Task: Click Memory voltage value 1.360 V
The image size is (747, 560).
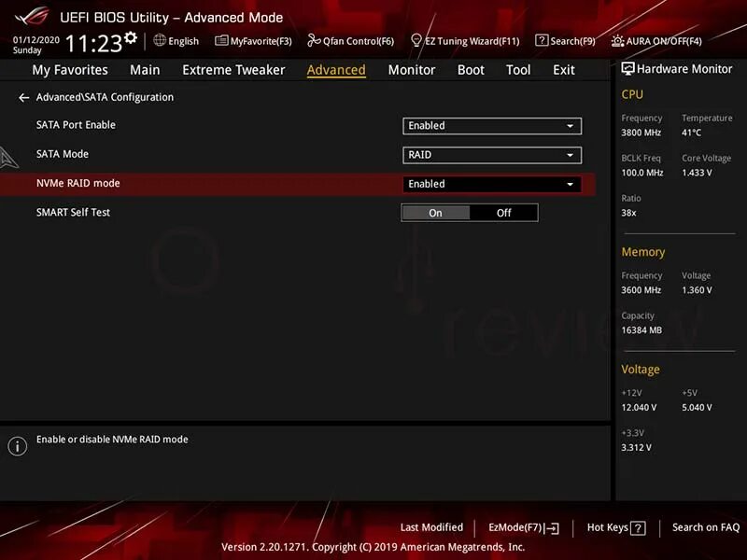Action: point(697,290)
